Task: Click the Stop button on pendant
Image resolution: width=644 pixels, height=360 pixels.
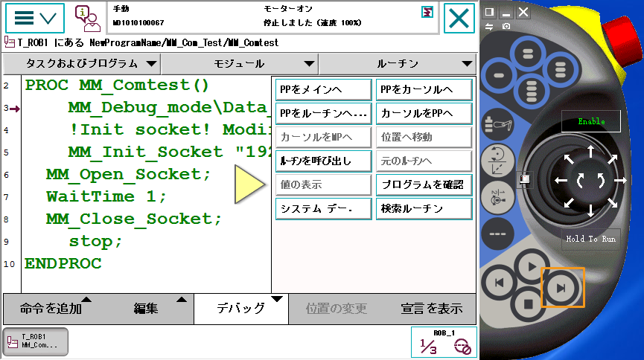Action: pos(529,304)
